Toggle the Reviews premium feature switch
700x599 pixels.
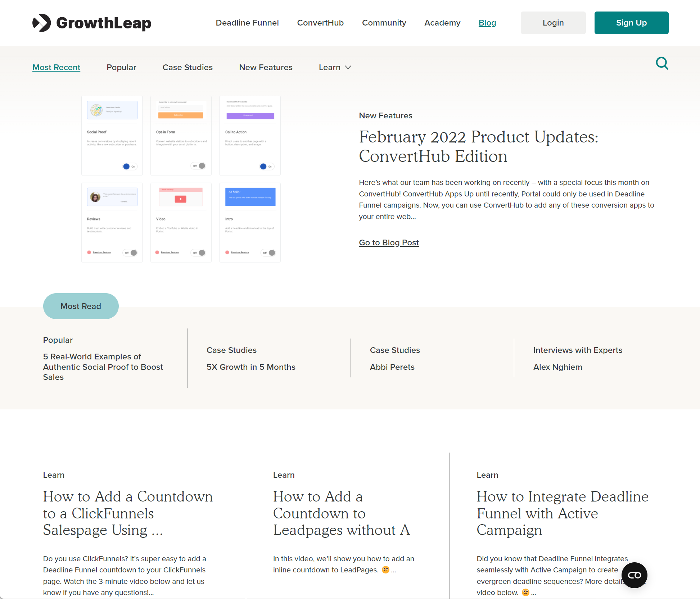pos(131,253)
